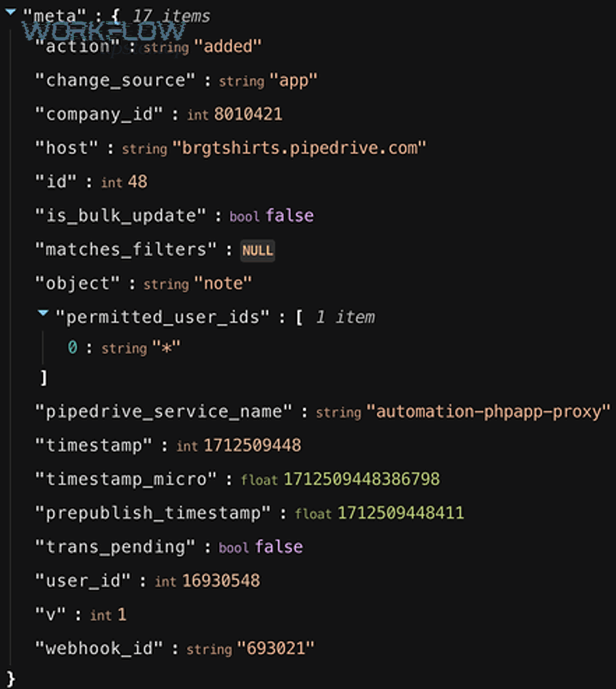Click the host value brgtshirts.pipedrive.com
The height and width of the screenshot is (689, 616).
(x=299, y=148)
